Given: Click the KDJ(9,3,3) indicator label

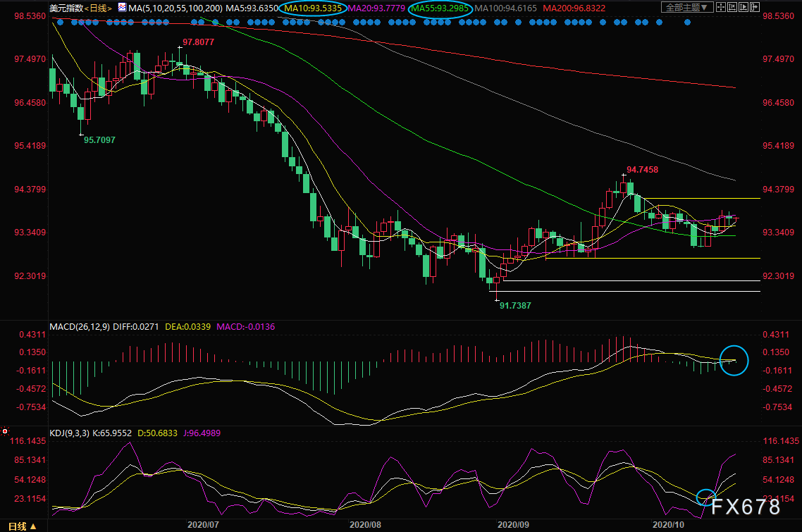Looking at the screenshot, I should (x=69, y=433).
